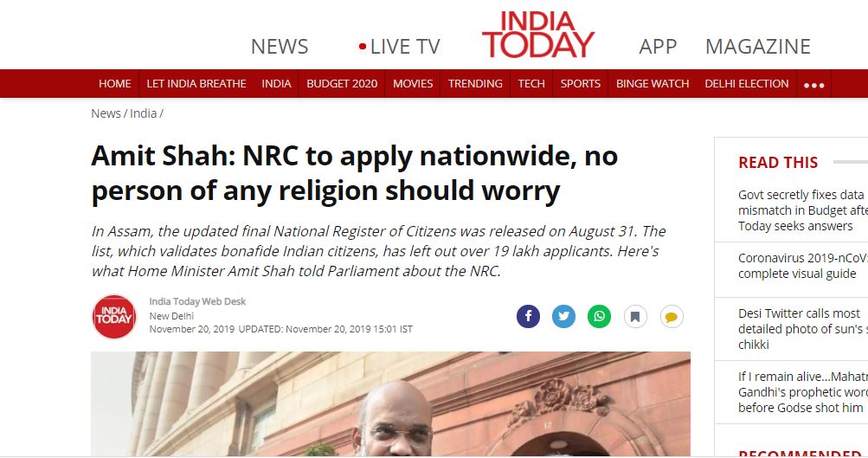Open DELHI ELECTION section
Viewport: 868px width, 458px height.
click(x=746, y=84)
